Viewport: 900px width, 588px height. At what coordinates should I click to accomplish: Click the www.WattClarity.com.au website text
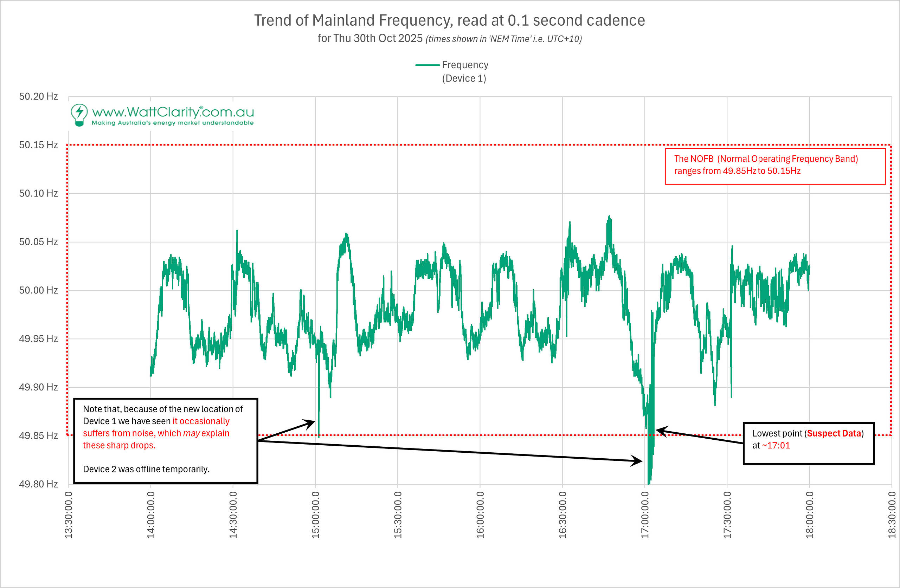173,112
